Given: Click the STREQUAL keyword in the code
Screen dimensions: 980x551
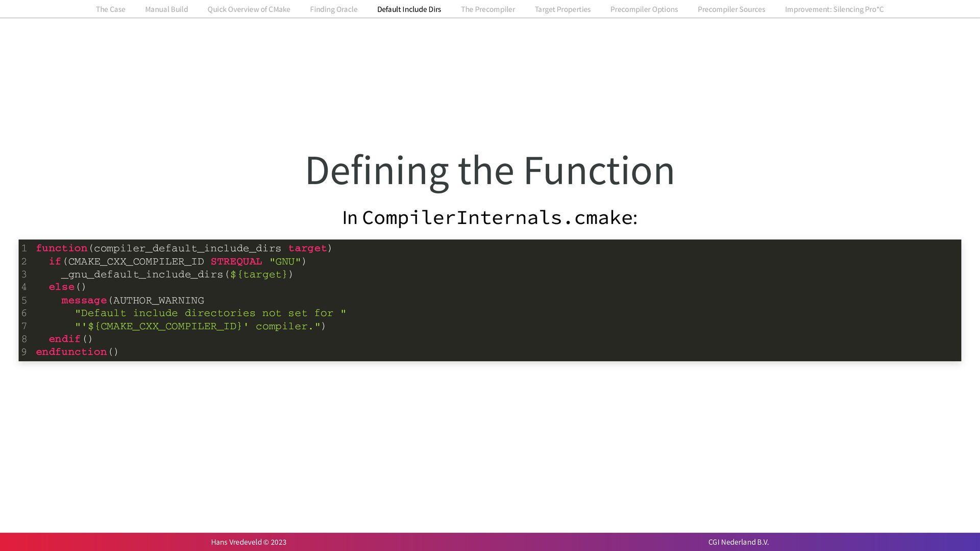Looking at the screenshot, I should (x=236, y=262).
